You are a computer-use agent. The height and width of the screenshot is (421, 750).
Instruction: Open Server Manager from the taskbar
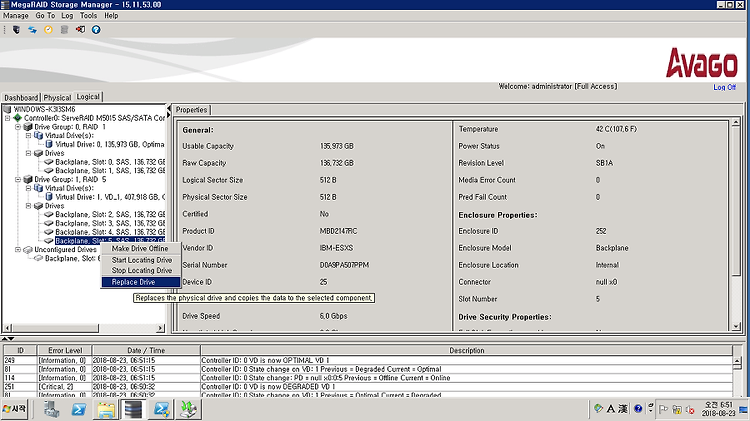(x=51, y=409)
